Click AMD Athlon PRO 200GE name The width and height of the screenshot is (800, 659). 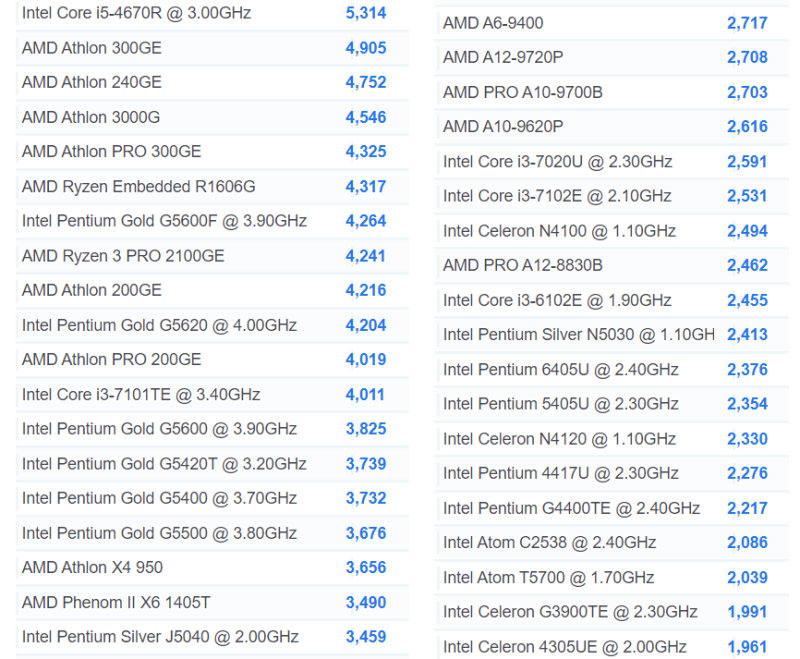111,360
